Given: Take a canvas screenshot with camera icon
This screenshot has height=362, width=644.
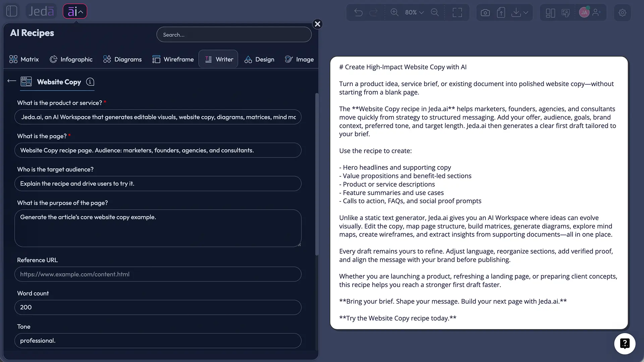Looking at the screenshot, I should [485, 12].
